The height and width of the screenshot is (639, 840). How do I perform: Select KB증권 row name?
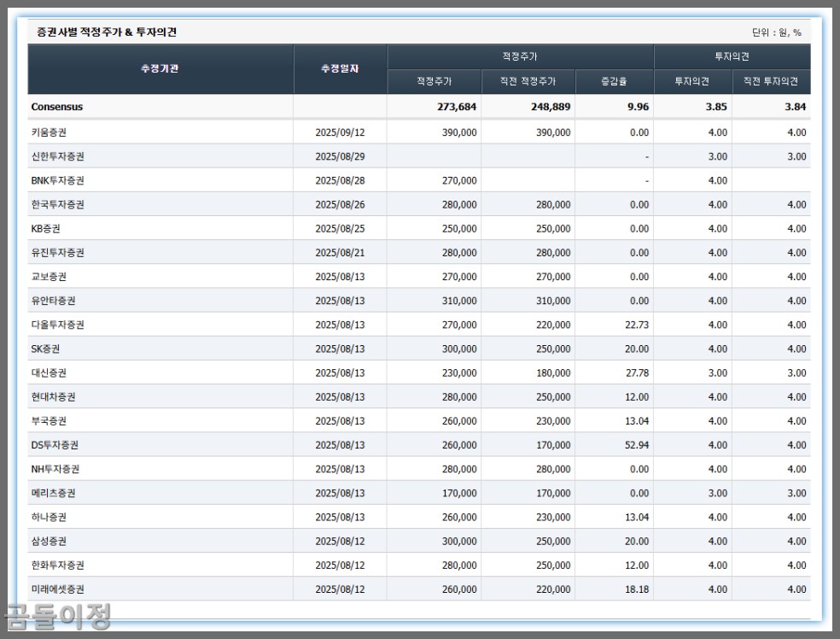pos(45,229)
